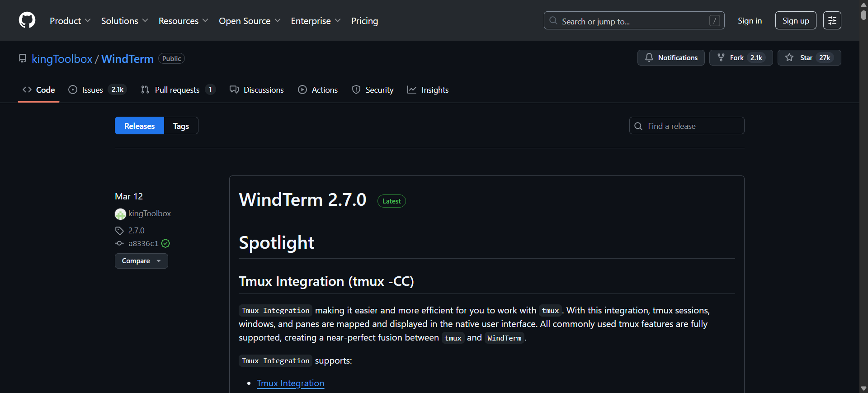Click the Mar 12 release date
868x393 pixels.
tap(129, 196)
